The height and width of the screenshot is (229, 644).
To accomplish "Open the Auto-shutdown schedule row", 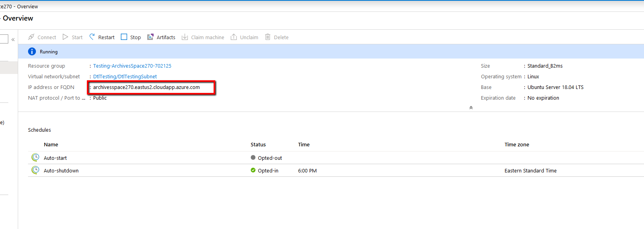I will [x=61, y=170].
